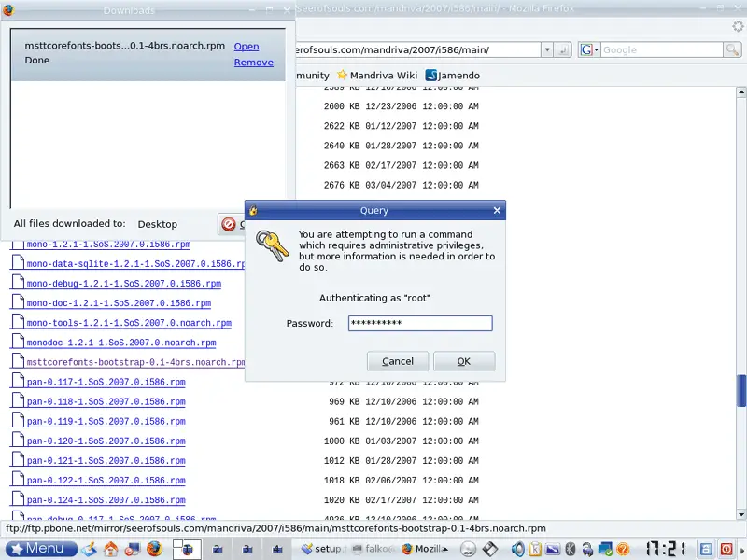Image resolution: width=747 pixels, height=560 pixels.
Task: Select the falko taskbar entry
Action: pos(374,549)
